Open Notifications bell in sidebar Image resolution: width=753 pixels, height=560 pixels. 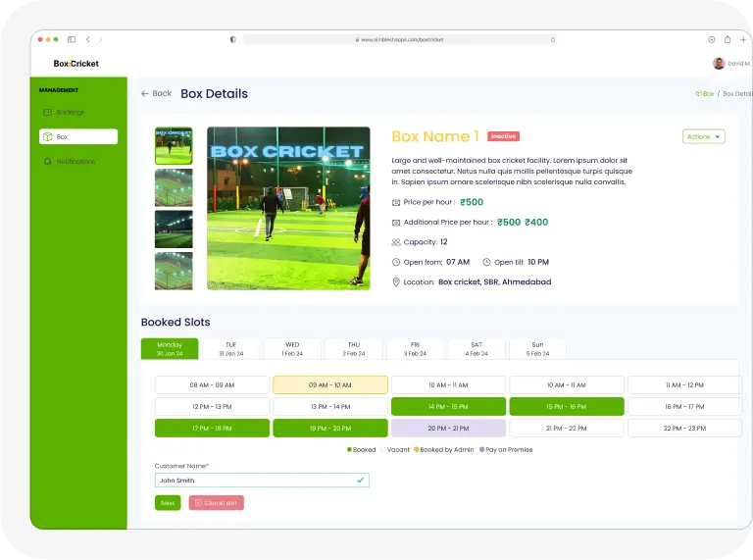(x=47, y=162)
